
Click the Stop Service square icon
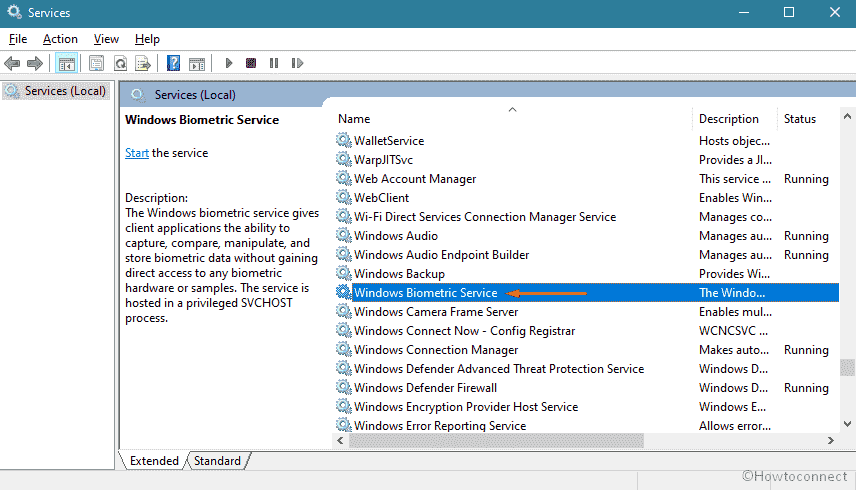click(x=251, y=63)
